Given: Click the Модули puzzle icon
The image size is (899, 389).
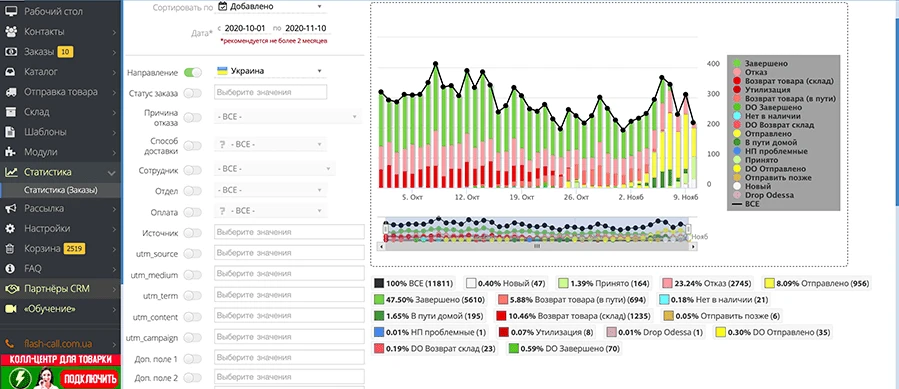Looking at the screenshot, I should (10, 152).
